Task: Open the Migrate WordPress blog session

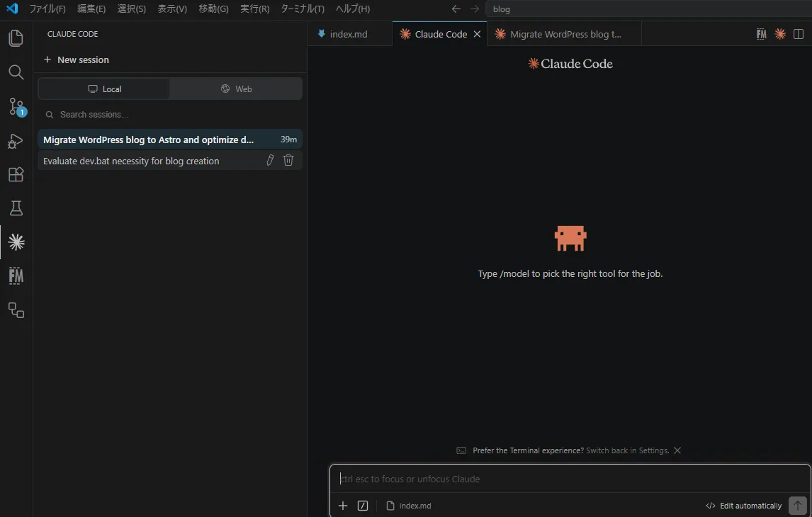Action: [x=149, y=140]
